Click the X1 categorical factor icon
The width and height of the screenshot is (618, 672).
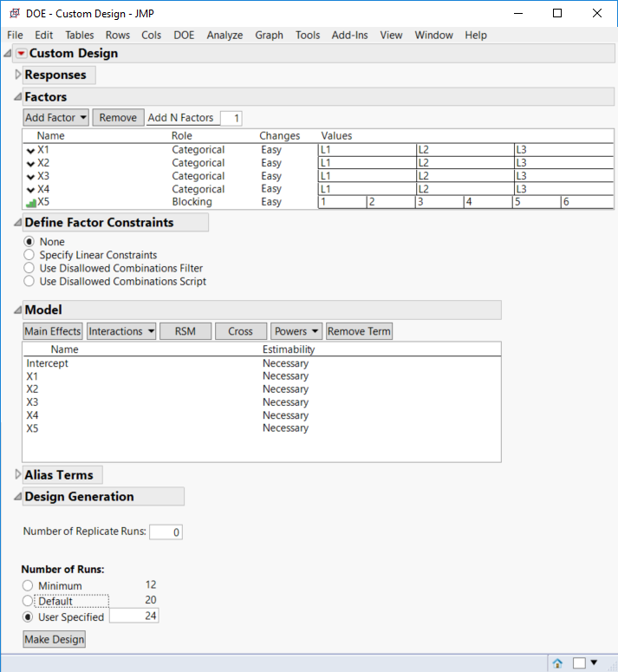(30, 150)
